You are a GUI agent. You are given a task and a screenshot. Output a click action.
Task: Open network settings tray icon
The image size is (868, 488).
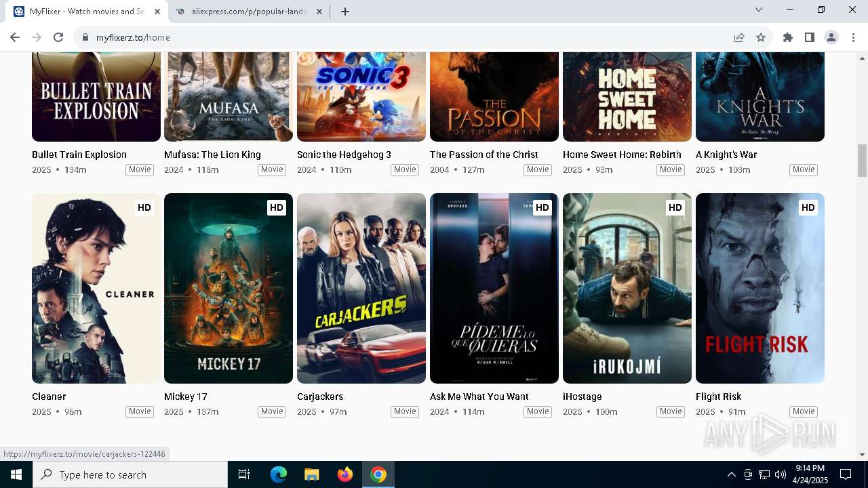[764, 474]
